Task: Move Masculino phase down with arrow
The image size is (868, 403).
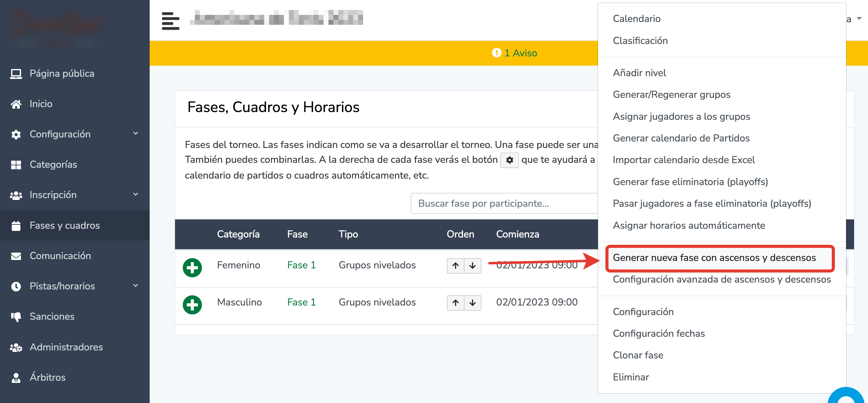Action: [x=472, y=302]
